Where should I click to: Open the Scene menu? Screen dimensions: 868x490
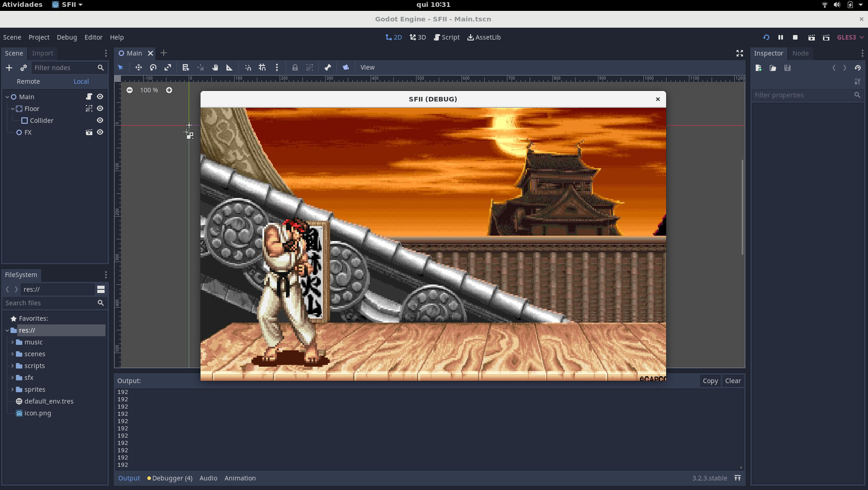click(x=12, y=37)
